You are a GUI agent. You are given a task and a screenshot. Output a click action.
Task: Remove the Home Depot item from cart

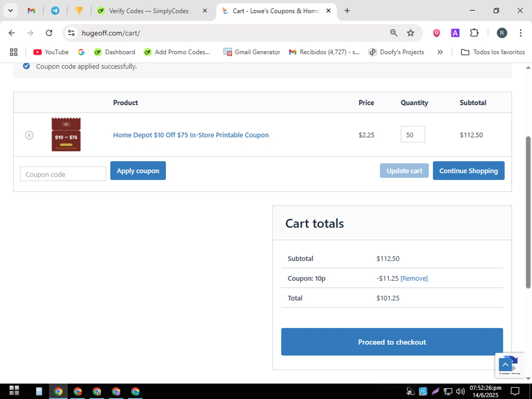coord(29,135)
